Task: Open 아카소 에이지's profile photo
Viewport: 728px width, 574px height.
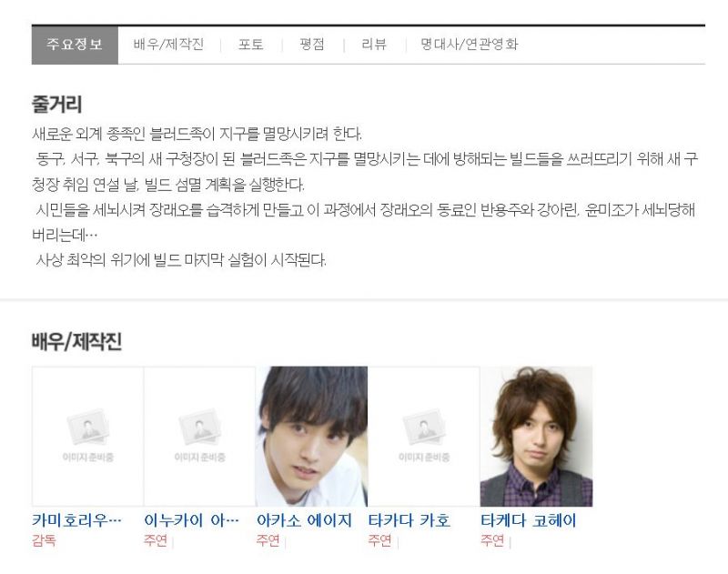Action: click(x=311, y=436)
